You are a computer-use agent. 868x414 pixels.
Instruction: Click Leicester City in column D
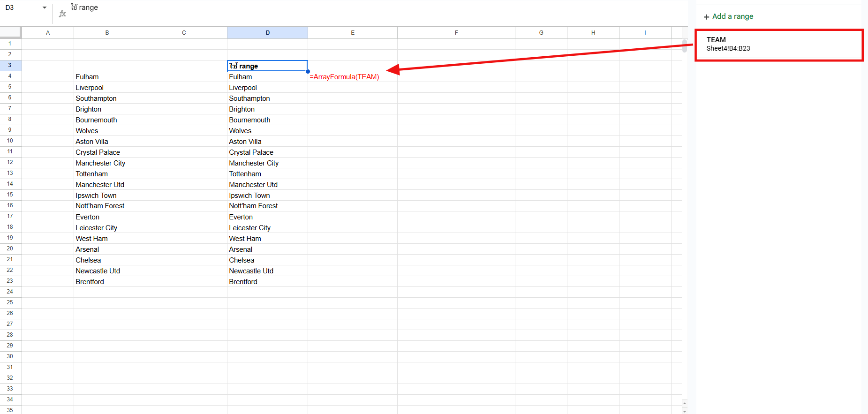[267, 228]
